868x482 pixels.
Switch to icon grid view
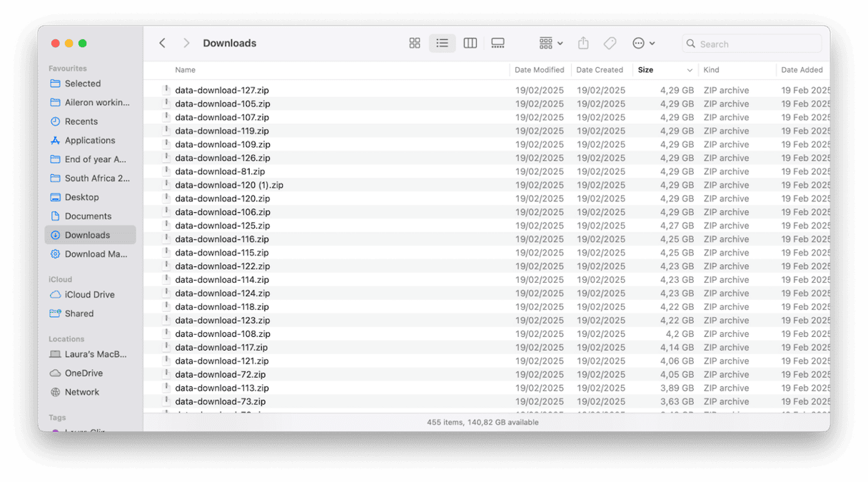coord(415,44)
